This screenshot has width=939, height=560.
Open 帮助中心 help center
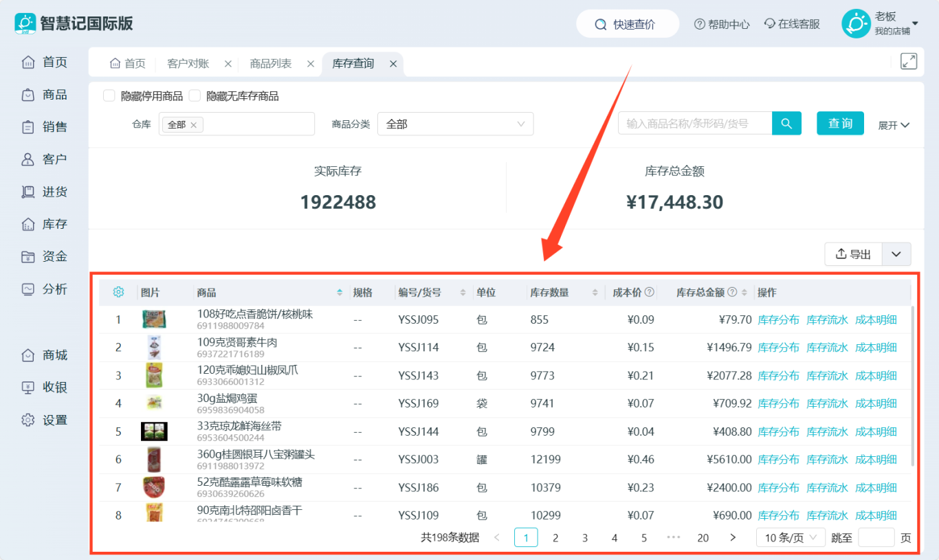(x=722, y=24)
